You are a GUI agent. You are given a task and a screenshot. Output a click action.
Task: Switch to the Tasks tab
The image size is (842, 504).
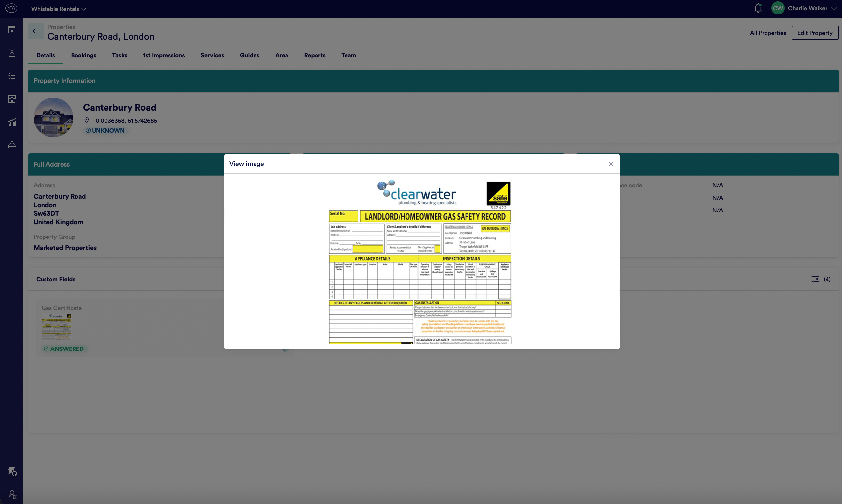120,55
